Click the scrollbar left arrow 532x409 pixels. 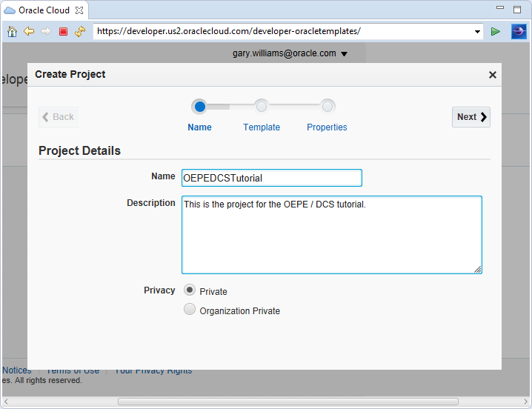(6, 402)
